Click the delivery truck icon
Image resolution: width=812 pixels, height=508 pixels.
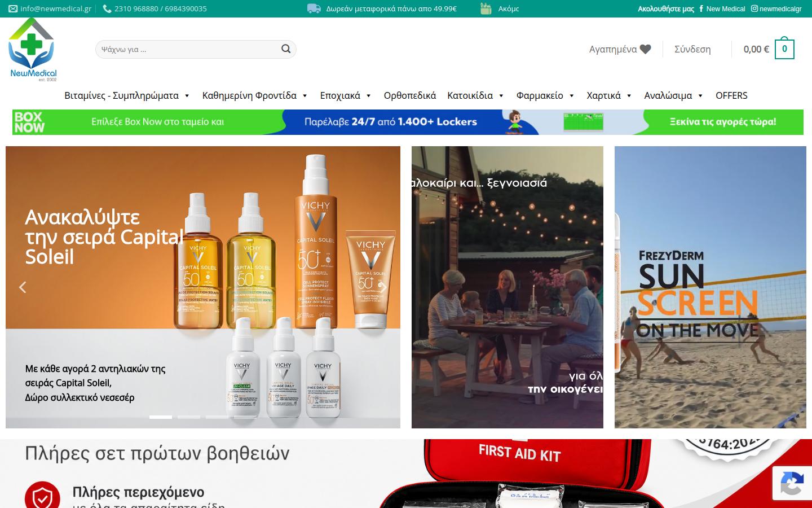pyautogui.click(x=314, y=8)
